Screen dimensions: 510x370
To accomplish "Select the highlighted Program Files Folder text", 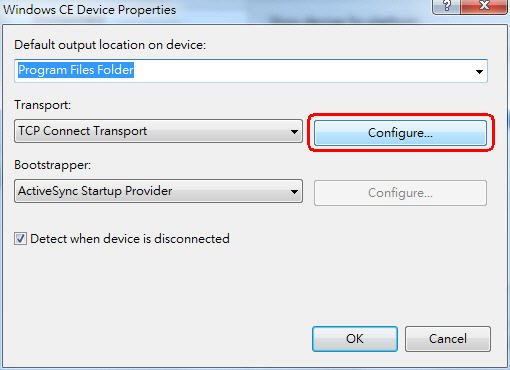I will point(76,70).
